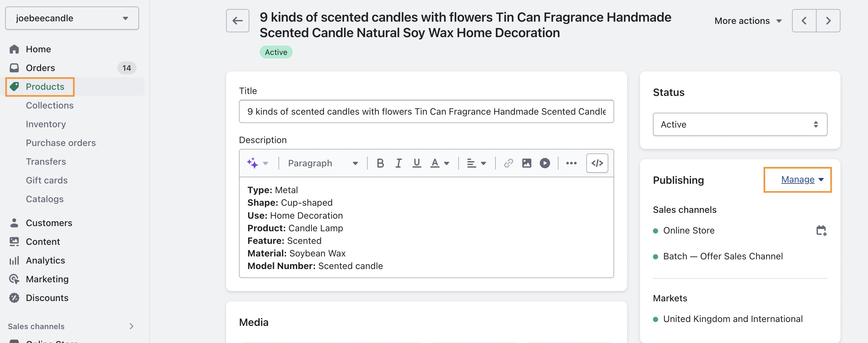
Task: Click the Customers person icon
Action: pyautogui.click(x=14, y=223)
